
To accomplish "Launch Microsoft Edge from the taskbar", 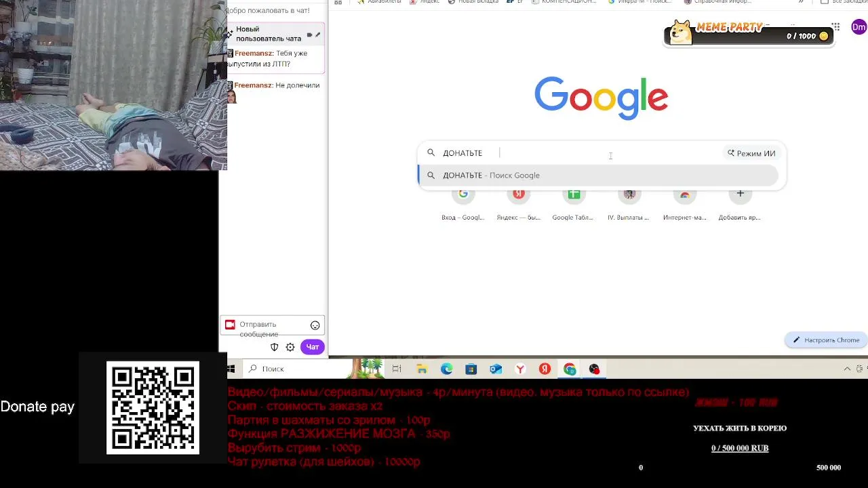I will tap(446, 369).
